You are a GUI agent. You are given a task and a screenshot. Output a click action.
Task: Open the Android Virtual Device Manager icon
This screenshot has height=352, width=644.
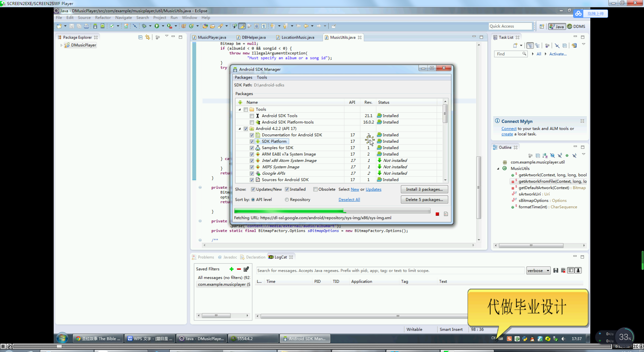(103, 26)
